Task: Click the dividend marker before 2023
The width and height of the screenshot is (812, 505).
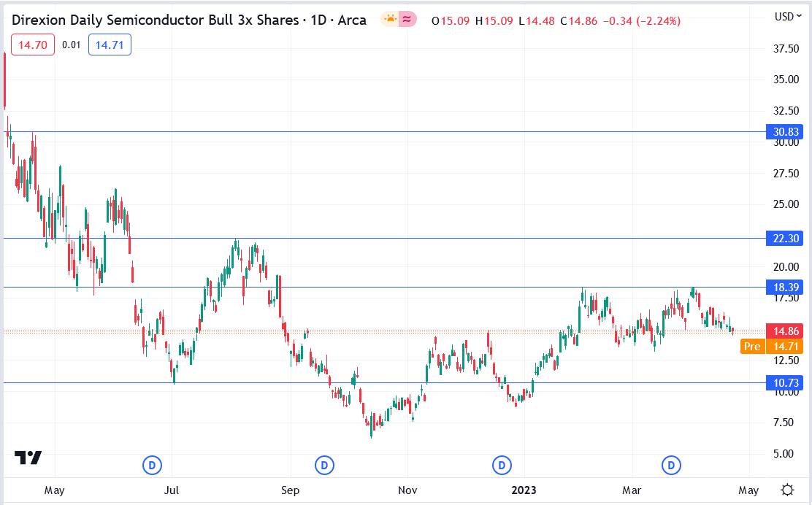Action: point(501,465)
